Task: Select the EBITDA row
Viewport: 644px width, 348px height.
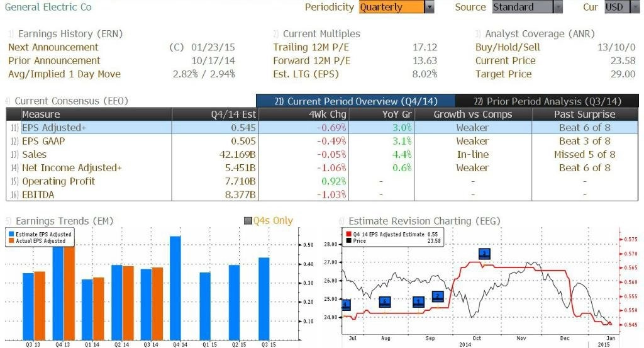Action: (322, 194)
